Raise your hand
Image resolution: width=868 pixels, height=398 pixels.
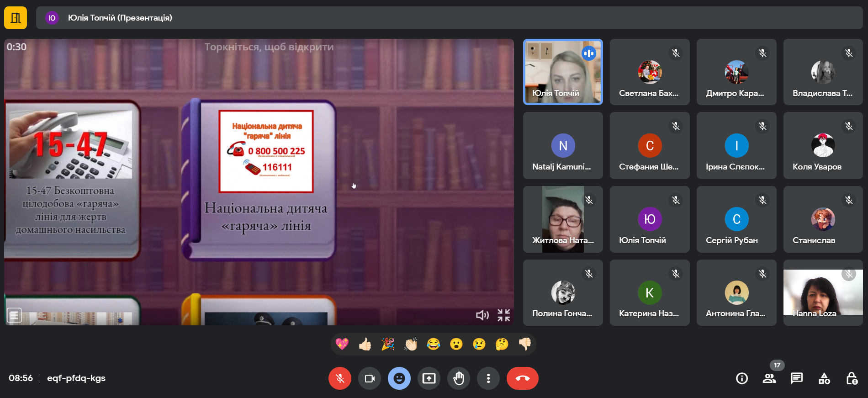458,378
